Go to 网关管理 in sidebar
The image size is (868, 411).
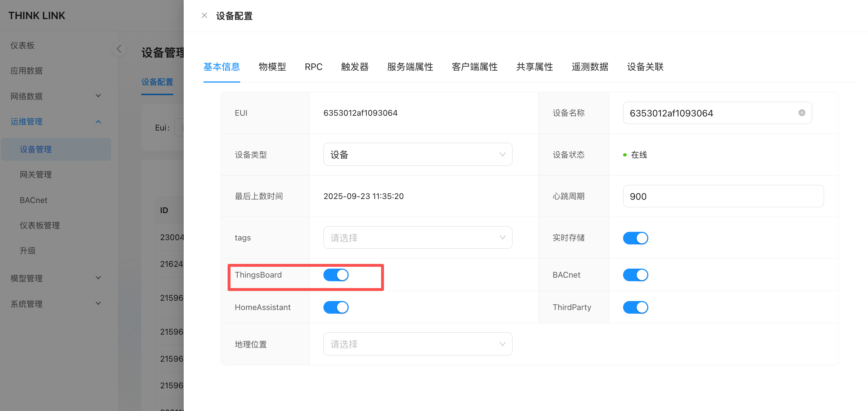click(x=36, y=175)
